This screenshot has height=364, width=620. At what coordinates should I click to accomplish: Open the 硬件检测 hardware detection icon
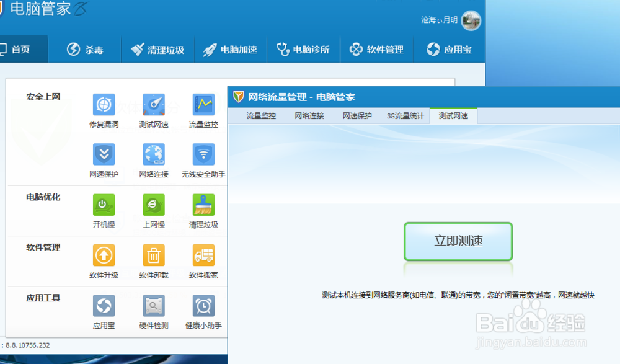click(154, 306)
